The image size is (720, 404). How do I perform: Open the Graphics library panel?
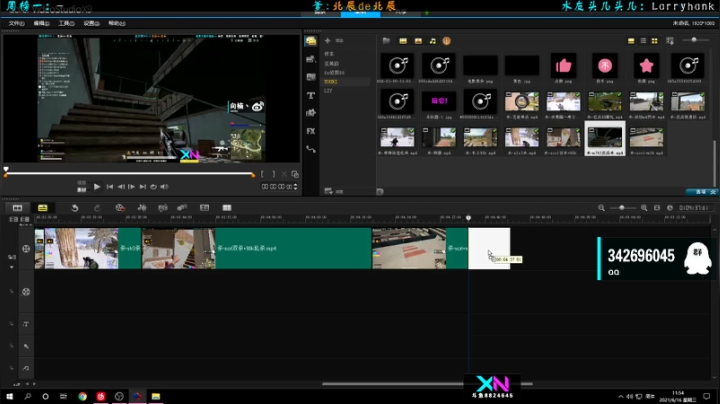pyautogui.click(x=311, y=113)
